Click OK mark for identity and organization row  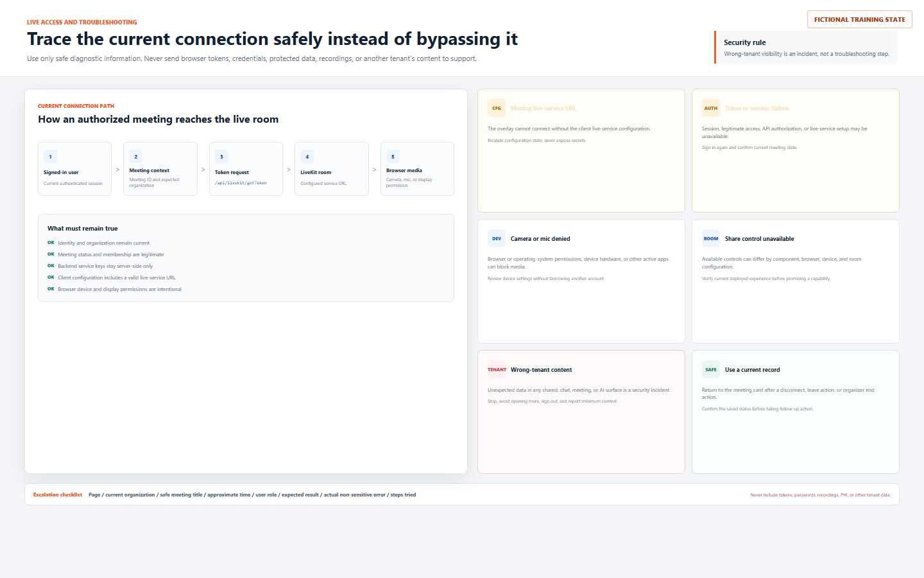coord(51,243)
